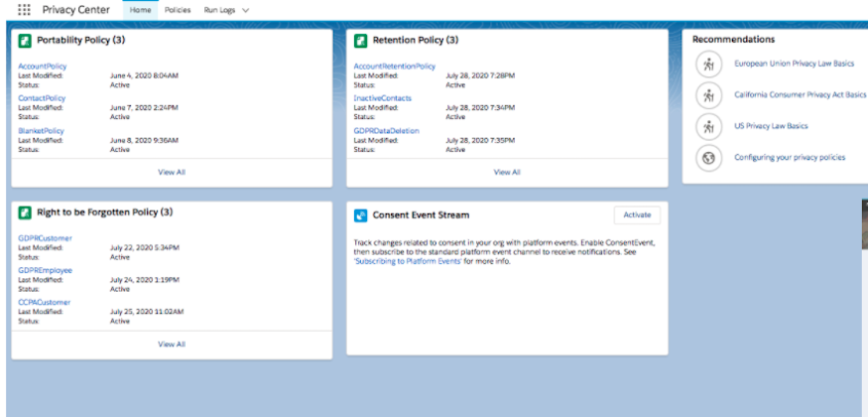Open the GDPRDataDeletion retention policy
The width and height of the screenshot is (868, 417).
pos(386,131)
